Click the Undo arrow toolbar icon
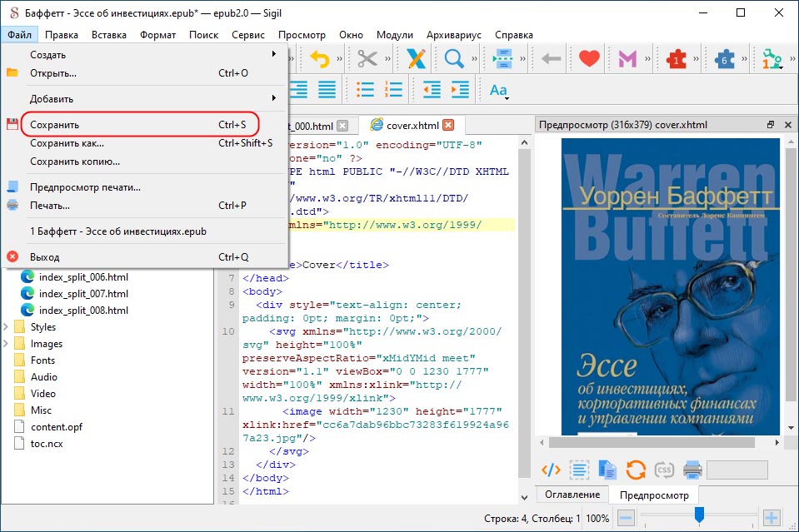 pos(320,59)
